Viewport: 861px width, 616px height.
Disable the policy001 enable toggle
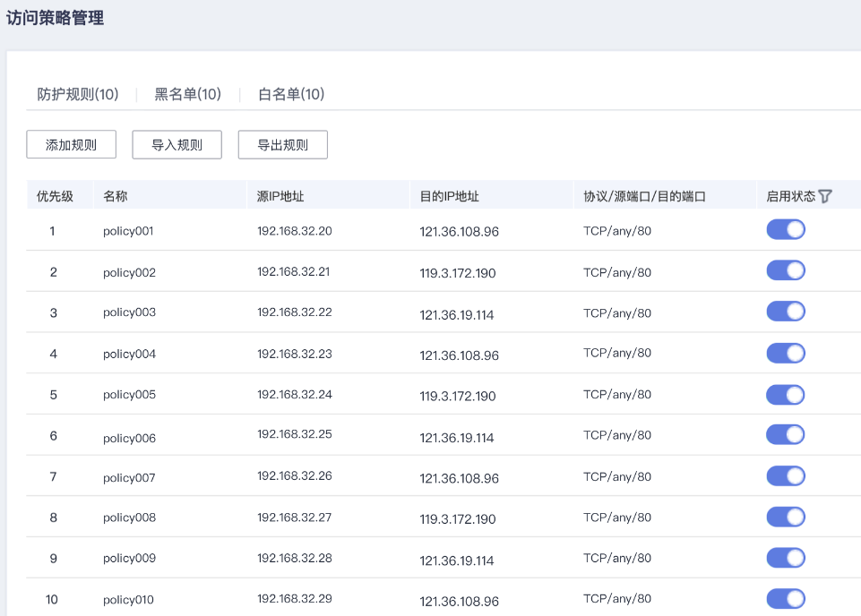[x=786, y=230]
